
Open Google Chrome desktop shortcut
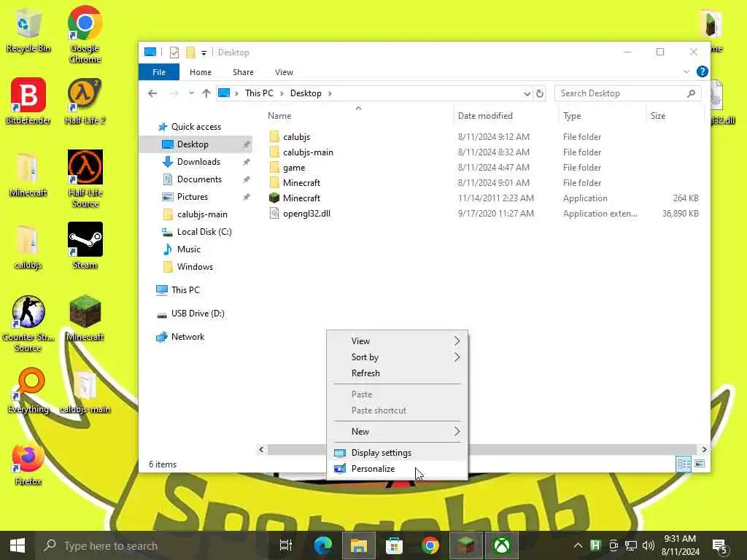[x=85, y=34]
